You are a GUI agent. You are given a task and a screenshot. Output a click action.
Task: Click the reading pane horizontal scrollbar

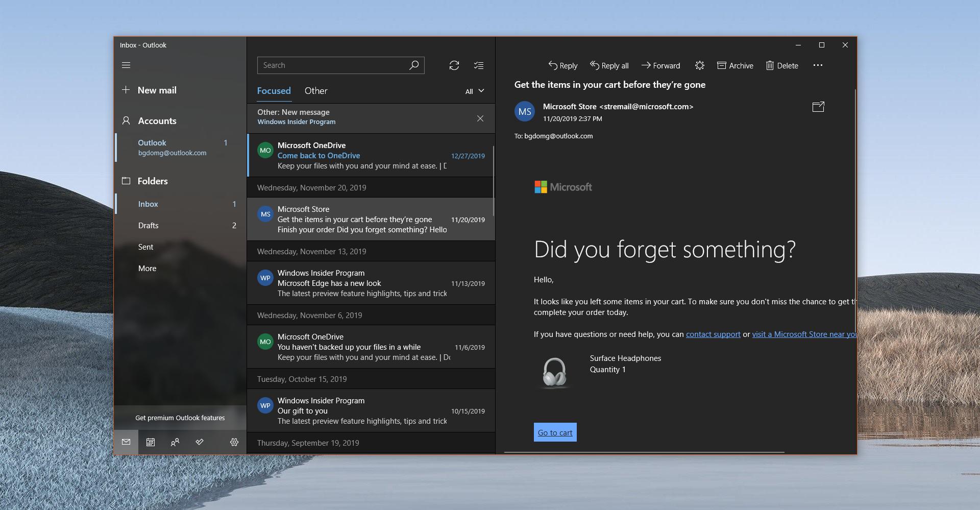coord(644,452)
